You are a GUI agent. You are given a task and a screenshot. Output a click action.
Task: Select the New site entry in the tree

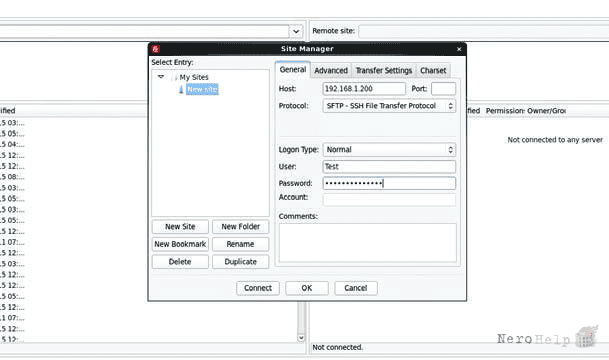pos(202,89)
